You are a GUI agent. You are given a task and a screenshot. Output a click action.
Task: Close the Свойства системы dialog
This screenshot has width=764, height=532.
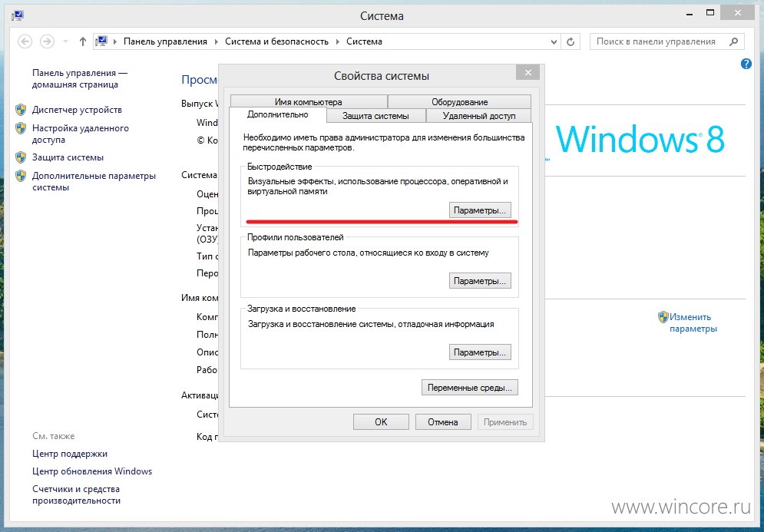[528, 73]
